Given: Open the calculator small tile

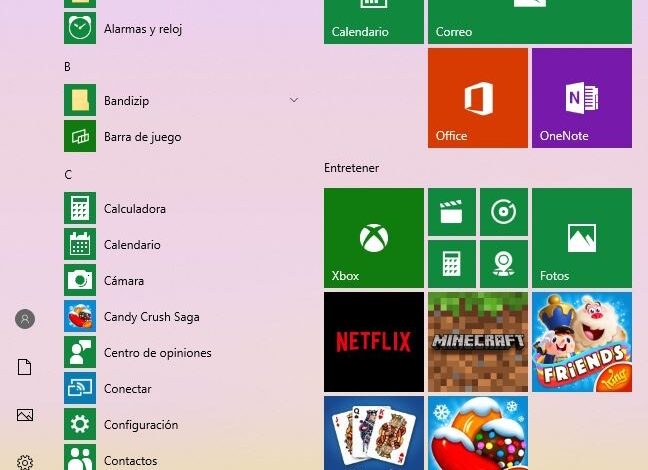Looking at the screenshot, I should coord(452,264).
